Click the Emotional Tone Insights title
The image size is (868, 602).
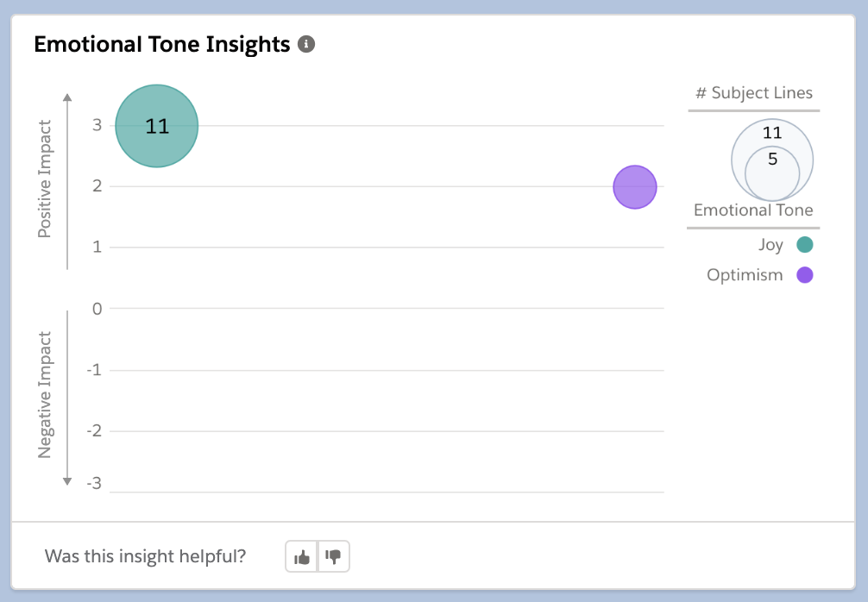point(161,43)
